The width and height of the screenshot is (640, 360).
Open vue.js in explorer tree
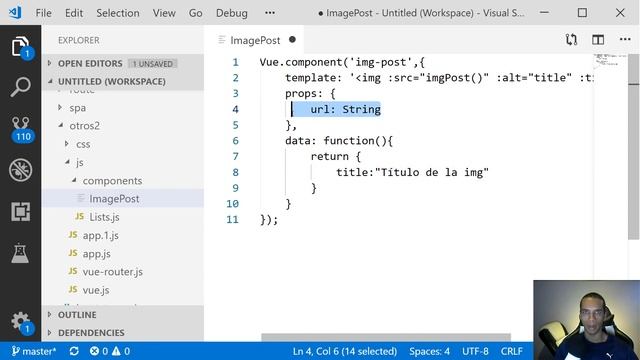click(x=122, y=290)
